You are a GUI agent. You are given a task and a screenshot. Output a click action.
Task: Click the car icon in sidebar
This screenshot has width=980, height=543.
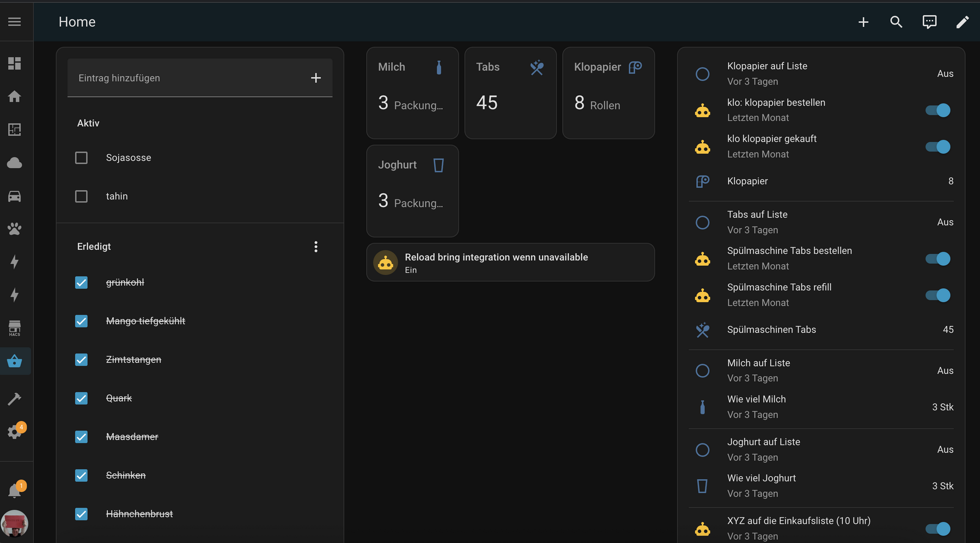point(15,196)
